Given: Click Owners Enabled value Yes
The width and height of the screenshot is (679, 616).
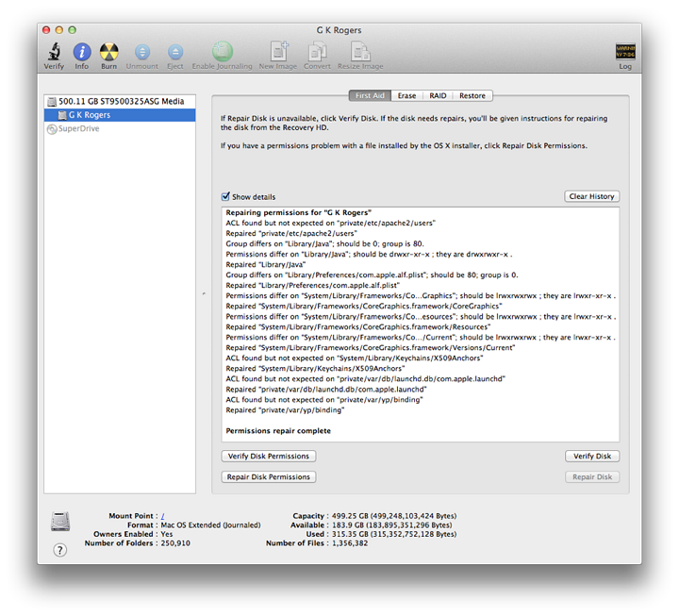Looking at the screenshot, I should 167,534.
